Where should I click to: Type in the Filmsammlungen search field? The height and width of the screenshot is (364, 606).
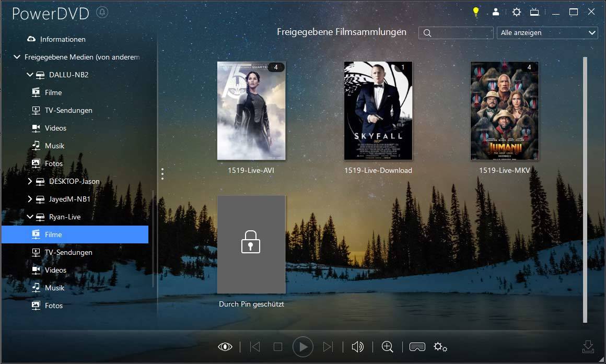tap(456, 33)
